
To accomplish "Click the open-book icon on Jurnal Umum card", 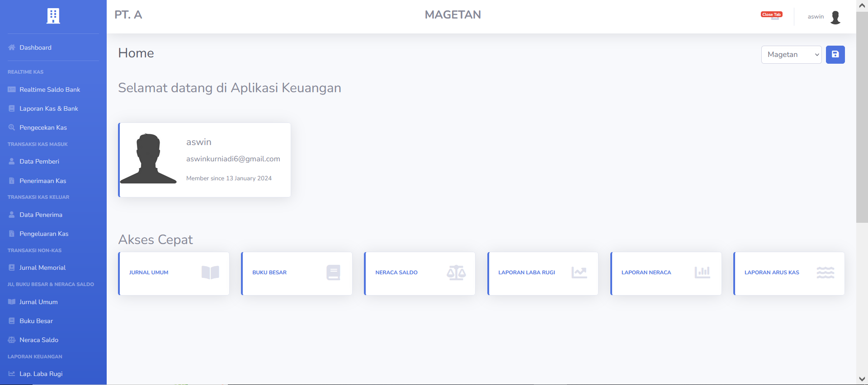I will pyautogui.click(x=210, y=272).
